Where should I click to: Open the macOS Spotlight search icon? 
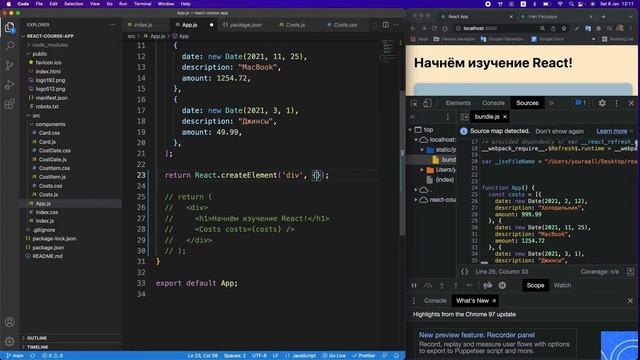pos(571,4)
